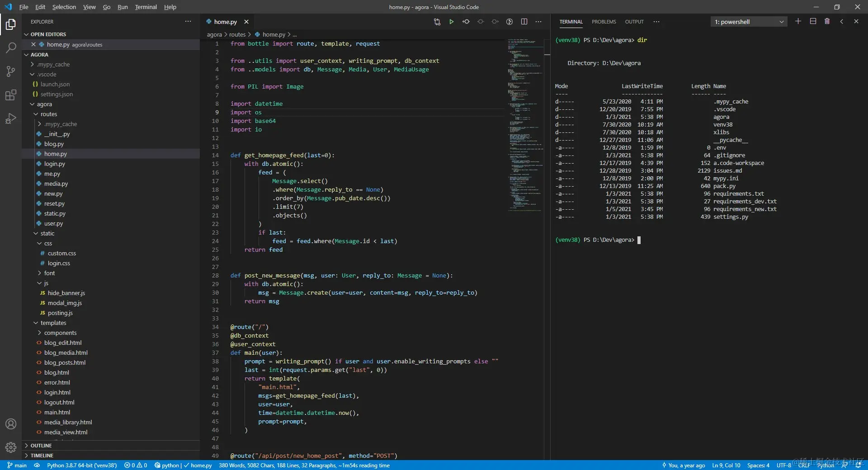Open the Manage gear settings icon
The width and height of the screenshot is (868, 470).
pyautogui.click(x=11, y=447)
